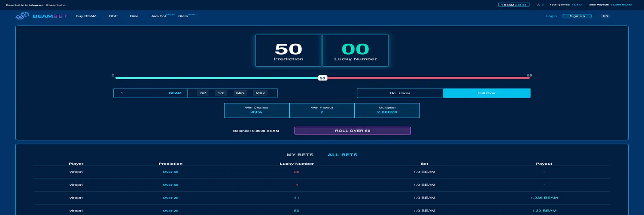644x215 pixels.
Task: Click the 1.236 BEAM payout cell
Action: [544, 198]
